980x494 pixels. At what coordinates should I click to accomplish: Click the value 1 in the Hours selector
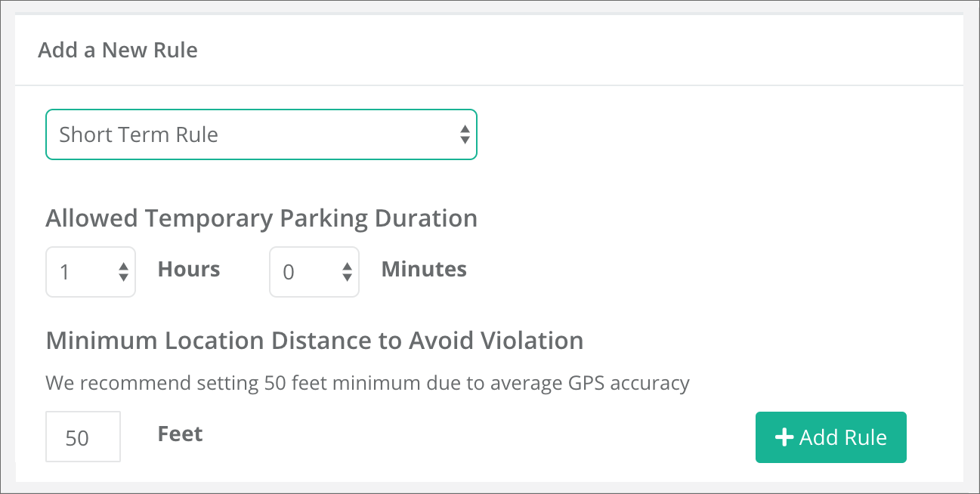coord(65,272)
